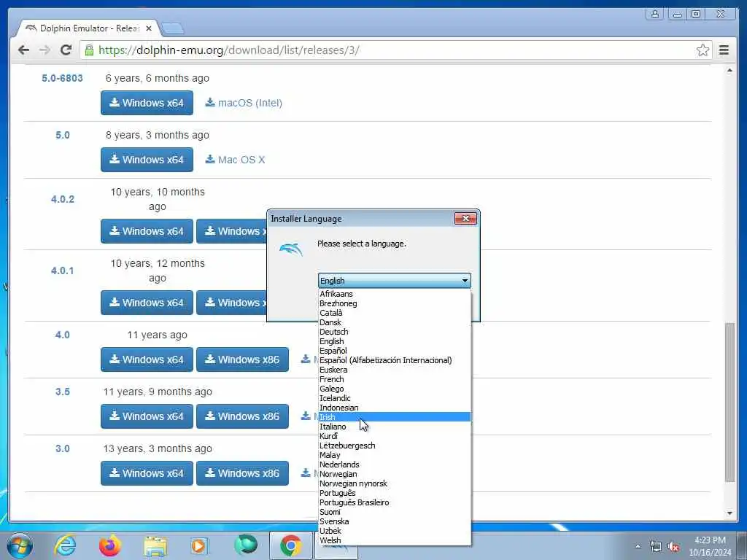This screenshot has width=747, height=560.
Task: Select Euskera in the language list
Action: (394, 370)
